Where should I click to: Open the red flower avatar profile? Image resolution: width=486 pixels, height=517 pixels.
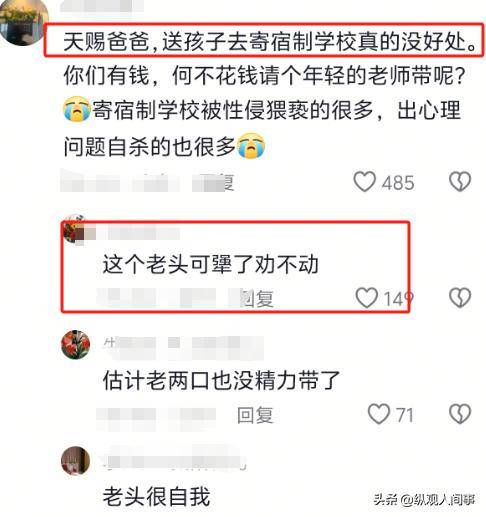[76, 345]
